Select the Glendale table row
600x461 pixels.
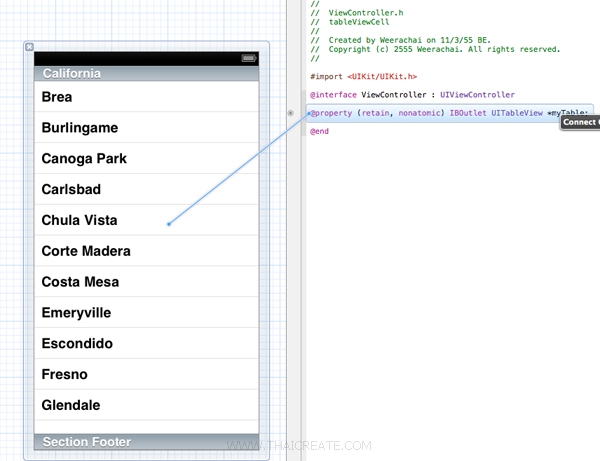(147, 405)
